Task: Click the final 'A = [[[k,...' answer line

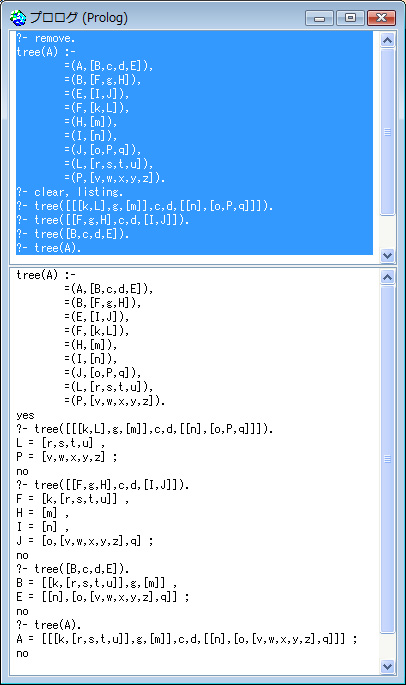Action: pyautogui.click(x=187, y=639)
